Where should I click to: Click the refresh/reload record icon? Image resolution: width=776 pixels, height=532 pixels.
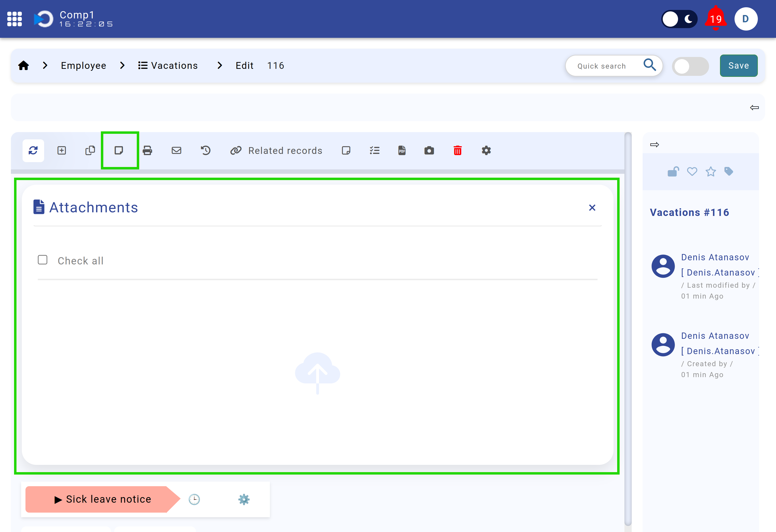[33, 151]
